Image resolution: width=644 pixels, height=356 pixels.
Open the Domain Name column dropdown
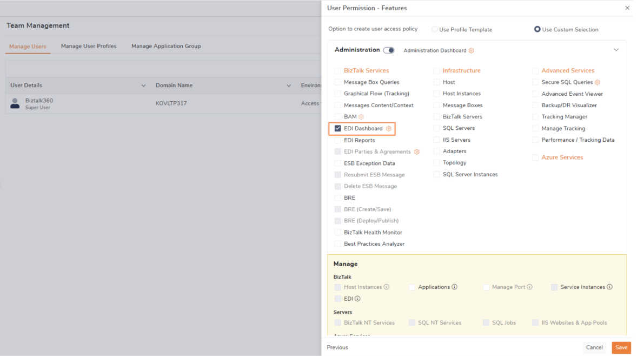(x=289, y=85)
